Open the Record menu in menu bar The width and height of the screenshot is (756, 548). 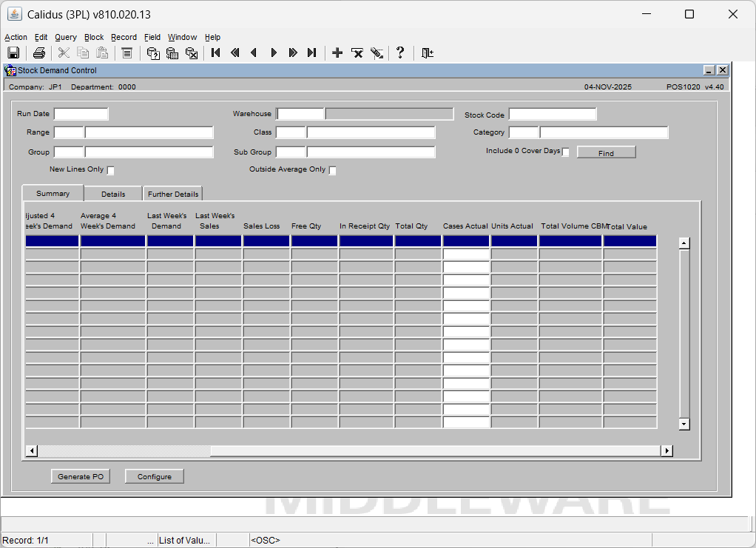[124, 37]
